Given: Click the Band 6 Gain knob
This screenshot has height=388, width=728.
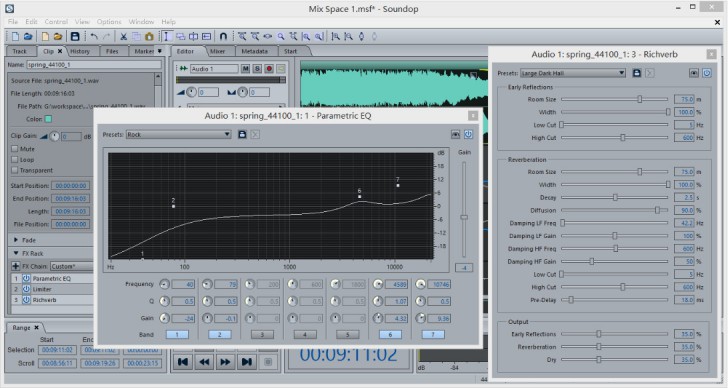Looking at the screenshot, I should (378, 318).
